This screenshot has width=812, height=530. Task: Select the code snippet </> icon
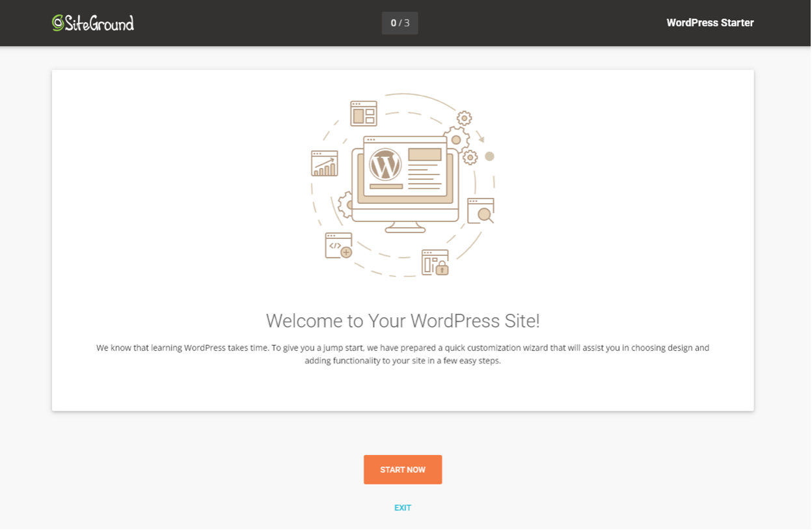[x=336, y=245]
